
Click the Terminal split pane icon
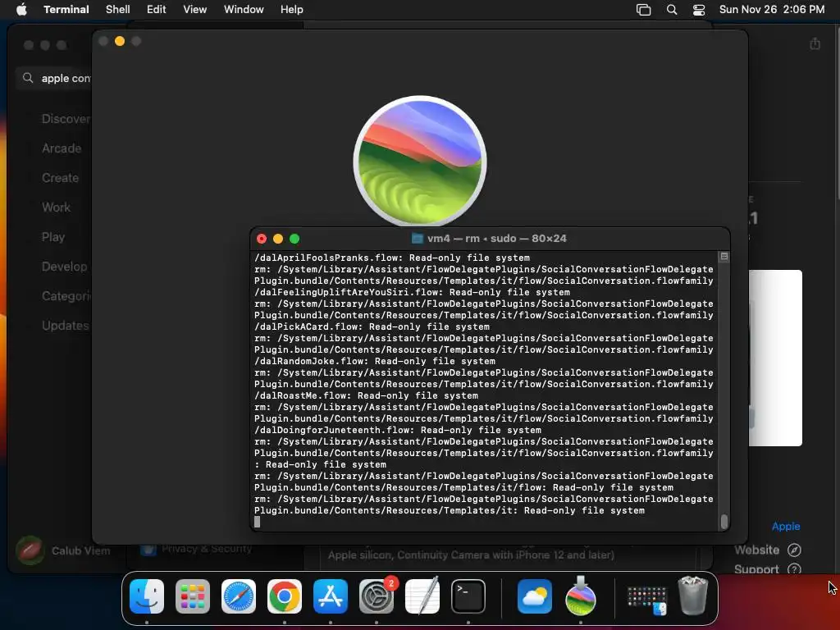724,257
